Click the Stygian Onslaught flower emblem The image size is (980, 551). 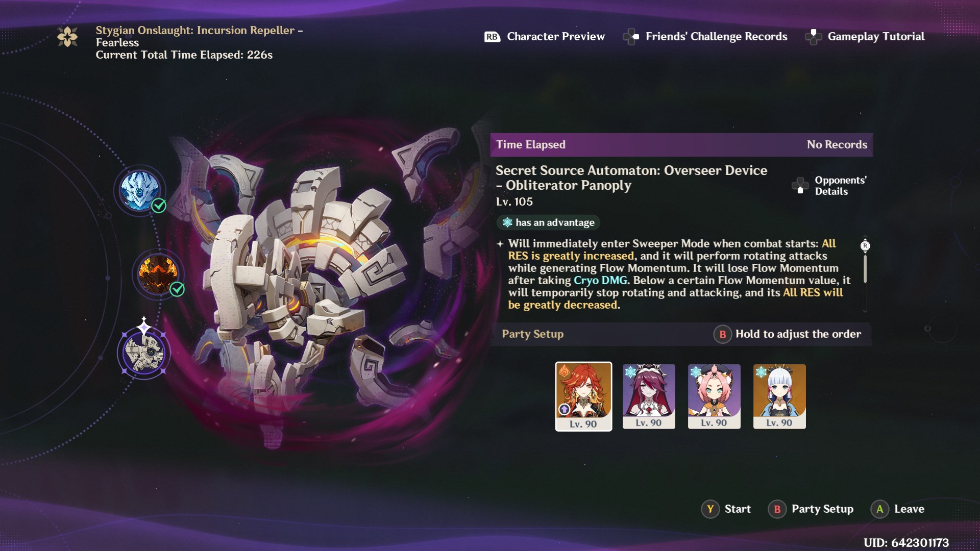(67, 37)
